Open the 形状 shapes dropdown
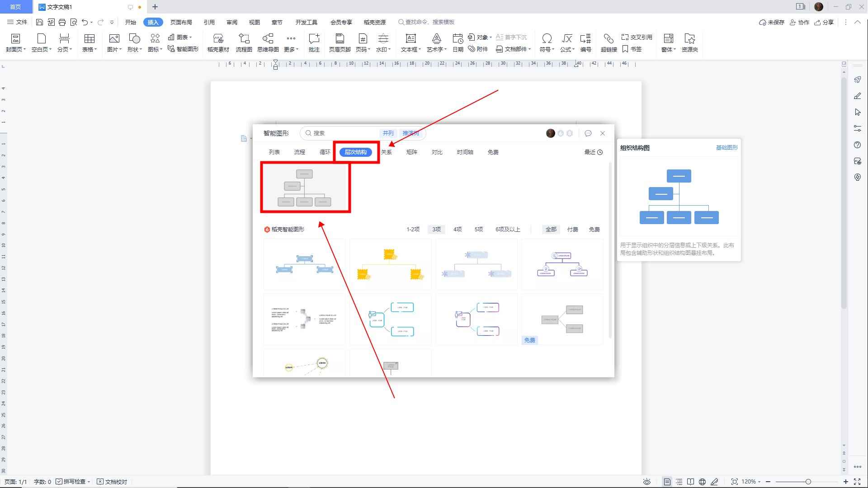The image size is (868, 488). point(134,49)
